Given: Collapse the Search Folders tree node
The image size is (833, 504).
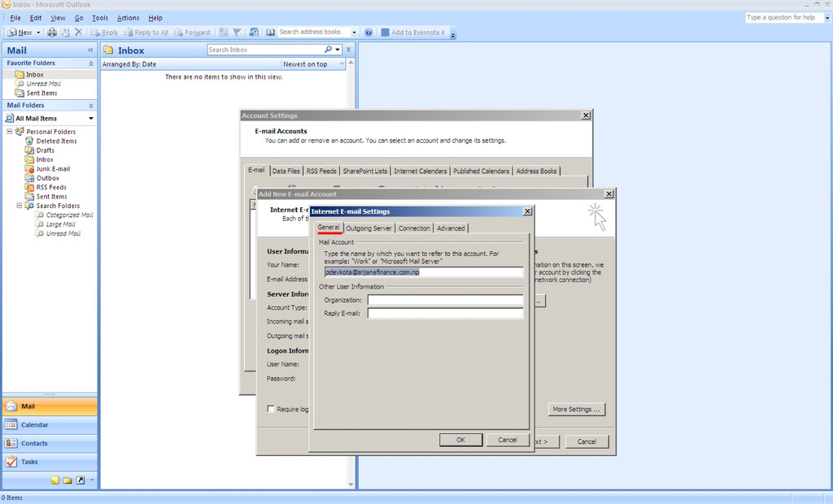Looking at the screenshot, I should coord(20,206).
